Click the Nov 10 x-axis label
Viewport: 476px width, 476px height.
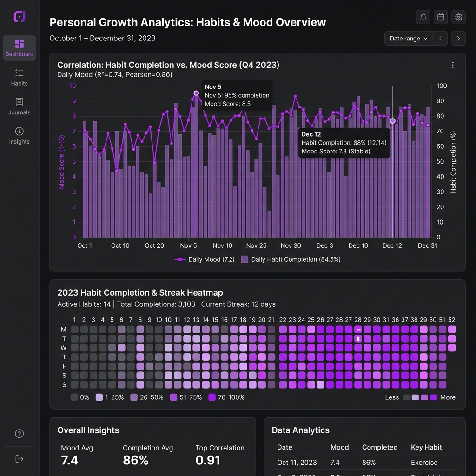click(x=222, y=245)
